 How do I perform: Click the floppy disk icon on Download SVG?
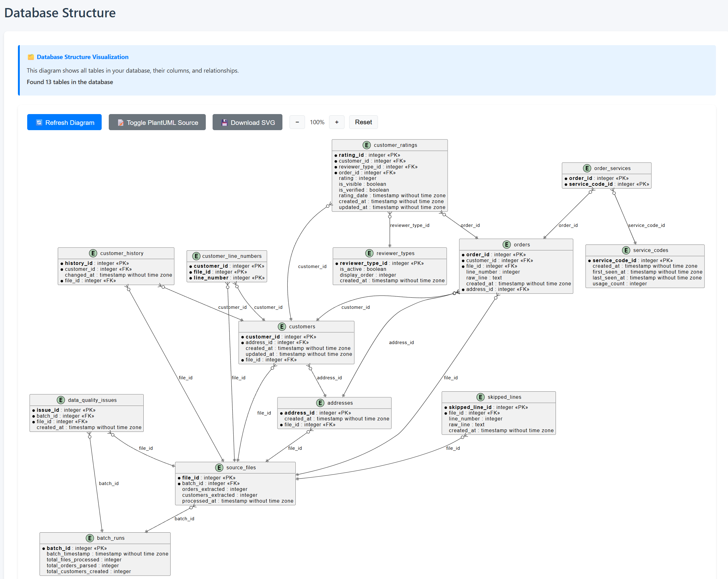(224, 122)
